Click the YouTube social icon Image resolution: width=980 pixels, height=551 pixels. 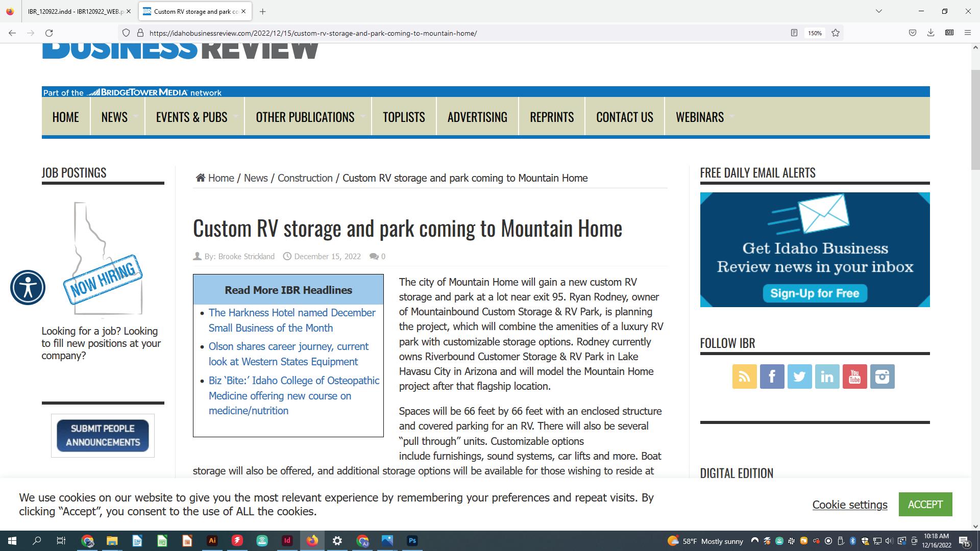coord(854,377)
